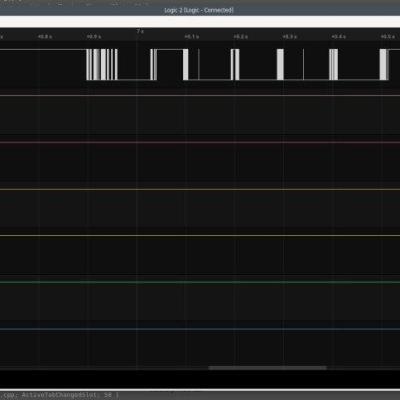
Task: Click the pulse pair under +0.2 s
Action: pos(235,65)
